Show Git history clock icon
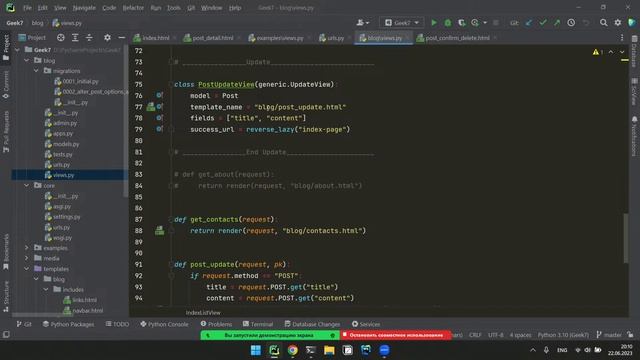This screenshot has height=360, width=640. 571,23
